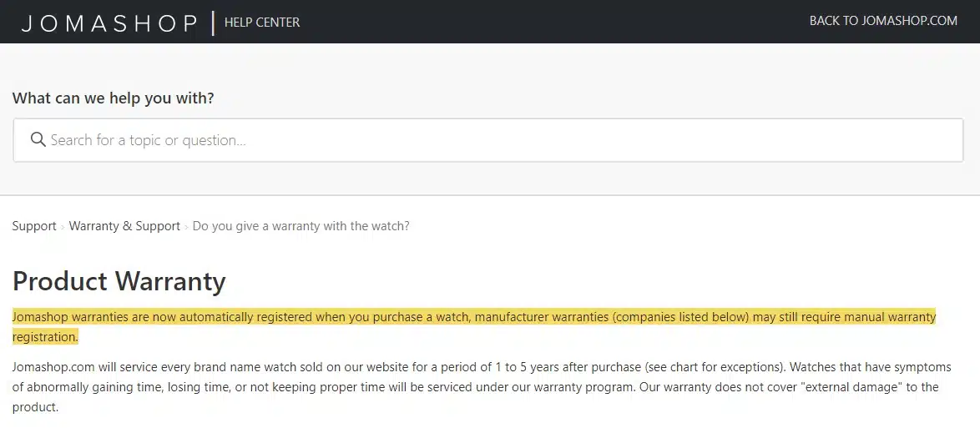Click chevron separator after Support breadcrumb
Screen dimensions: 980x428
[x=63, y=227]
